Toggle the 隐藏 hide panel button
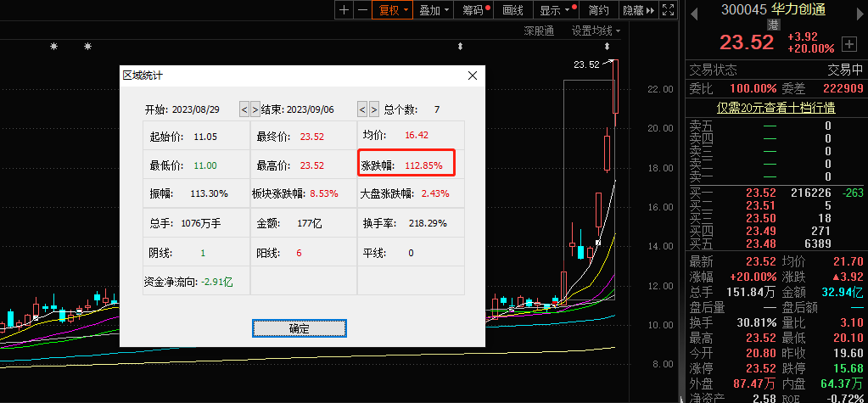The height and width of the screenshot is (403, 868). tap(637, 10)
